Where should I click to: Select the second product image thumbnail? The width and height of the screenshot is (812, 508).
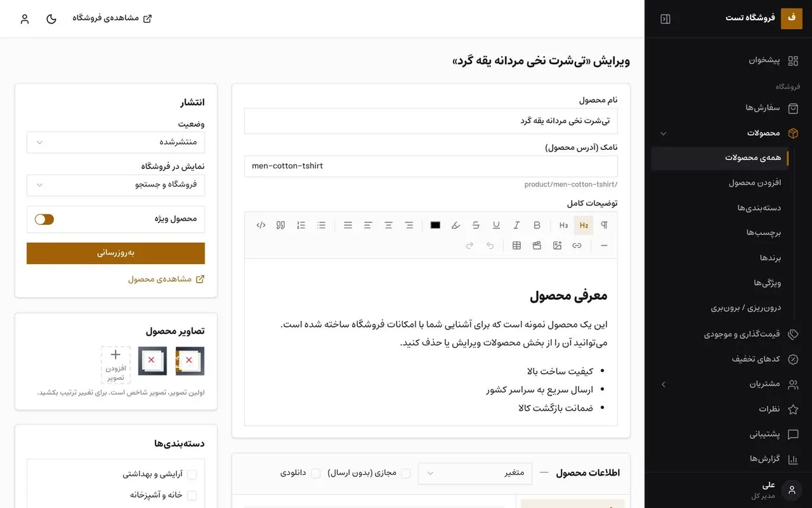152,361
